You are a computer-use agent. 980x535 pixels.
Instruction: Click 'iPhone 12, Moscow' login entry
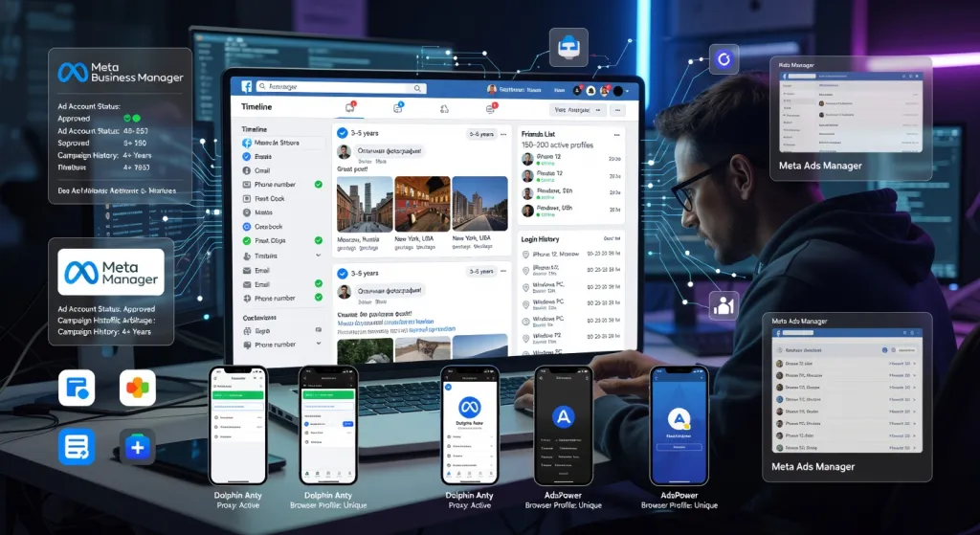coord(556,255)
